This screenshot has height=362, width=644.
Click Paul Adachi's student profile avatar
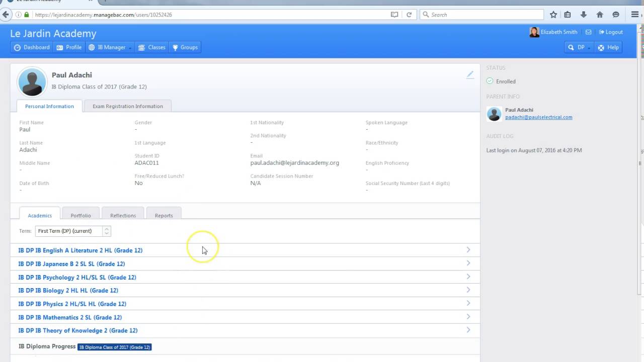(32, 81)
